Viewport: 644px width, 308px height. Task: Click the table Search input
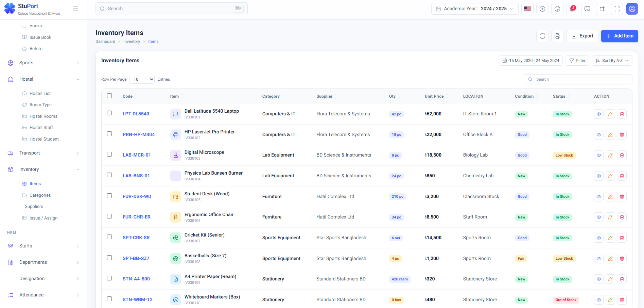(578, 79)
